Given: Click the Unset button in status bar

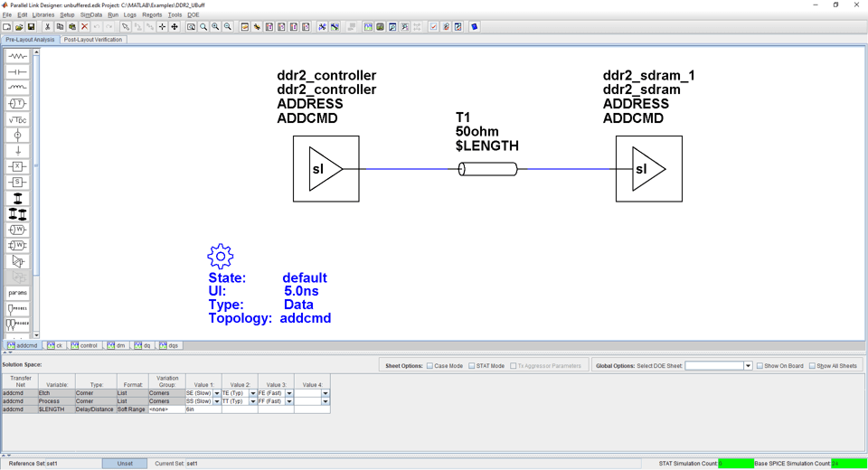Looking at the screenshot, I should [x=125, y=464].
